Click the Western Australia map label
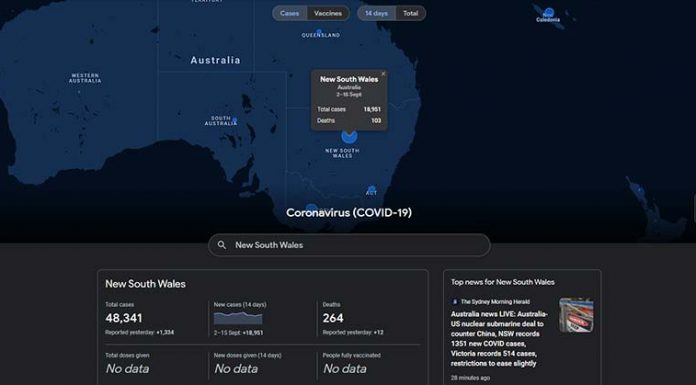696x385 pixels. coord(85,78)
